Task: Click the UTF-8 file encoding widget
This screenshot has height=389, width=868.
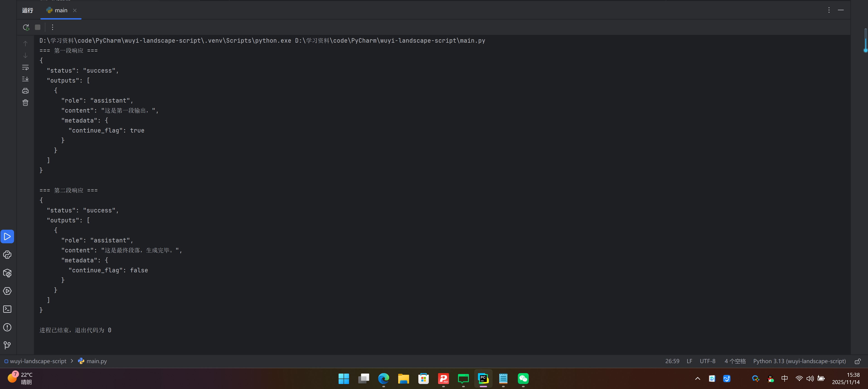Action: [x=707, y=361]
